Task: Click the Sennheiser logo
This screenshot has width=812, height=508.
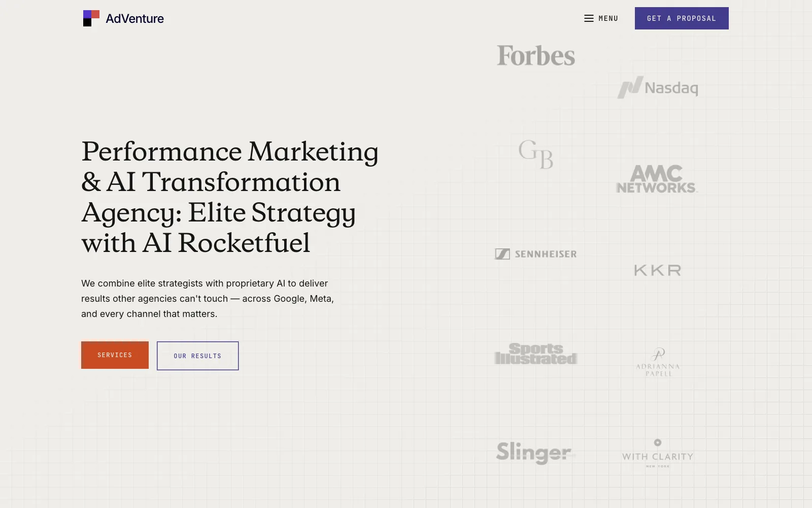Action: coord(536,254)
